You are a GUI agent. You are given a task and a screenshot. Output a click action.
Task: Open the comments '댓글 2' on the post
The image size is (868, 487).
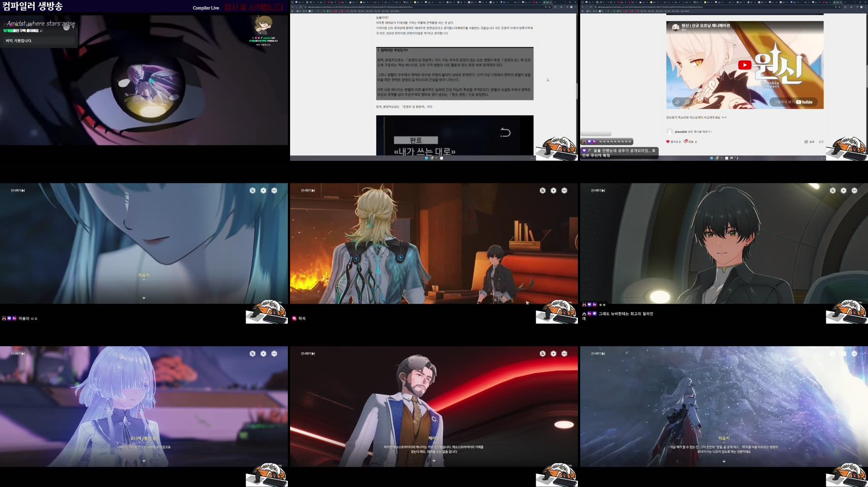690,142
